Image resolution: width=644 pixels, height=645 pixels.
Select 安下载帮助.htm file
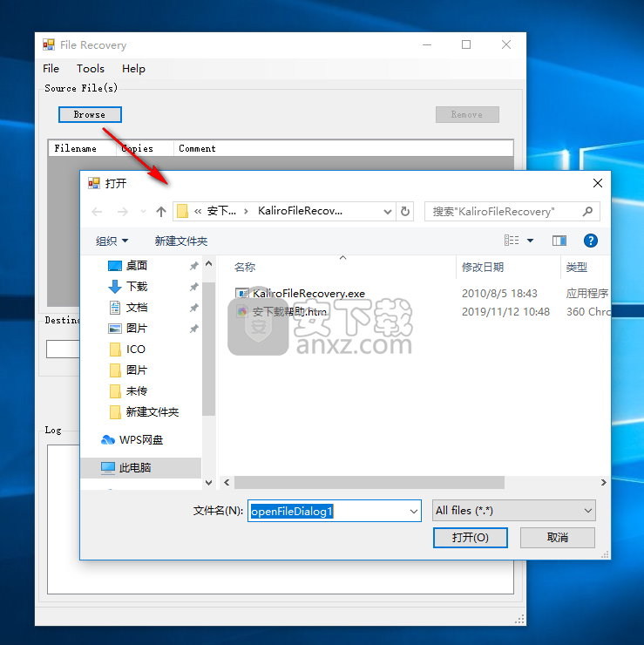289,312
